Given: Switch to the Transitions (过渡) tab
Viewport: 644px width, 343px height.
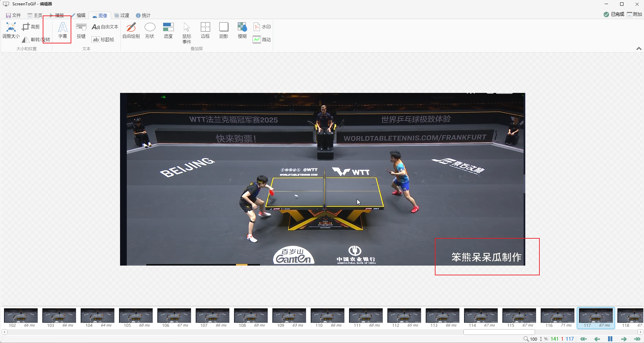Looking at the screenshot, I should pyautogui.click(x=122, y=15).
